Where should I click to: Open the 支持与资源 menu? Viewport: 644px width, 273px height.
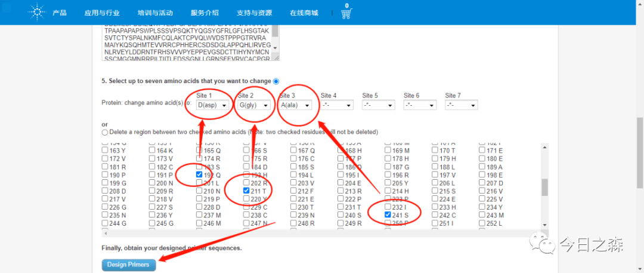[254, 13]
